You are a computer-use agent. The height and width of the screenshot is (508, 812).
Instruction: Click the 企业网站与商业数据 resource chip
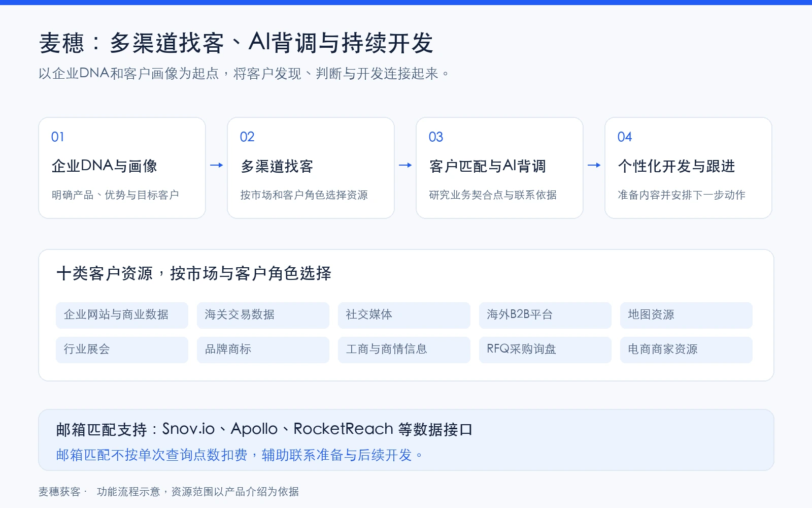[x=122, y=315]
